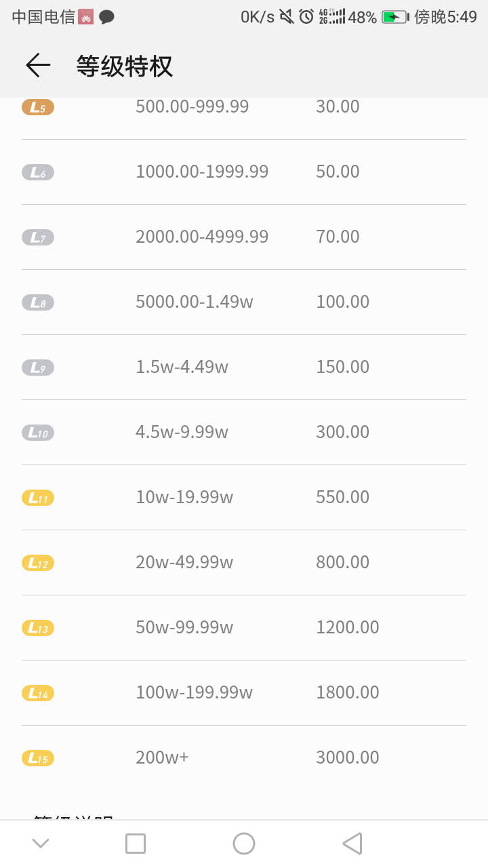The image size is (488, 868).
Task: Tap the L7 level badge
Action: point(38,237)
